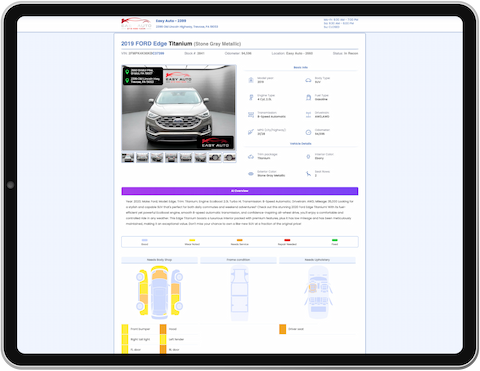Click the Frame condition panel header

click(x=238, y=260)
